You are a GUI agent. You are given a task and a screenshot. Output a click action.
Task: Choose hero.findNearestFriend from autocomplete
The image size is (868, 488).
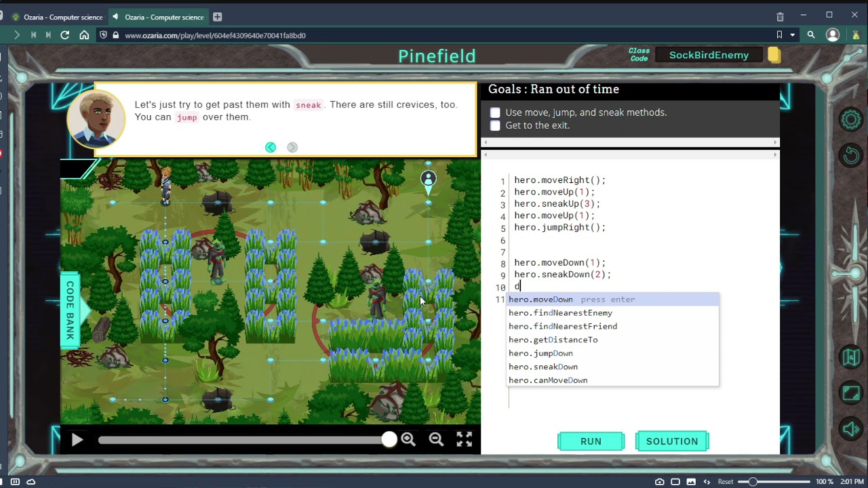(x=613, y=327)
